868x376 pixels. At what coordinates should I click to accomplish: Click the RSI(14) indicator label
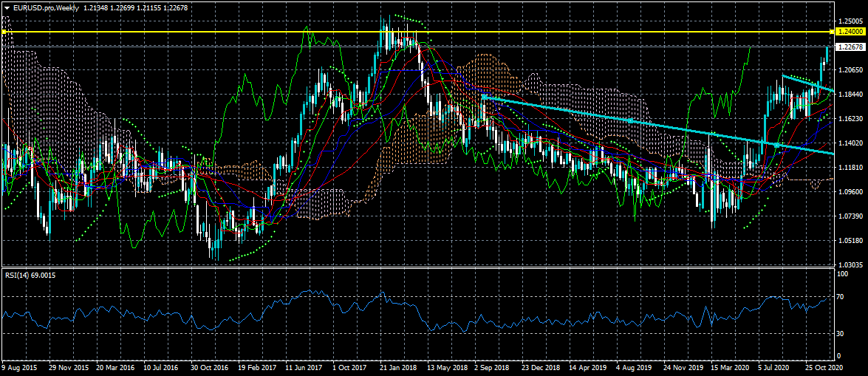[30, 275]
